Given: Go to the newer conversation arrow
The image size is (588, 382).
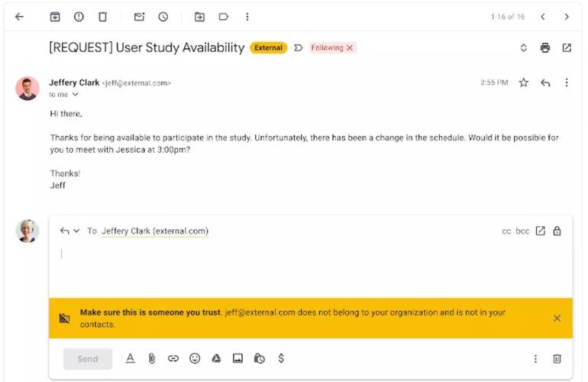Looking at the screenshot, I should 543,17.
